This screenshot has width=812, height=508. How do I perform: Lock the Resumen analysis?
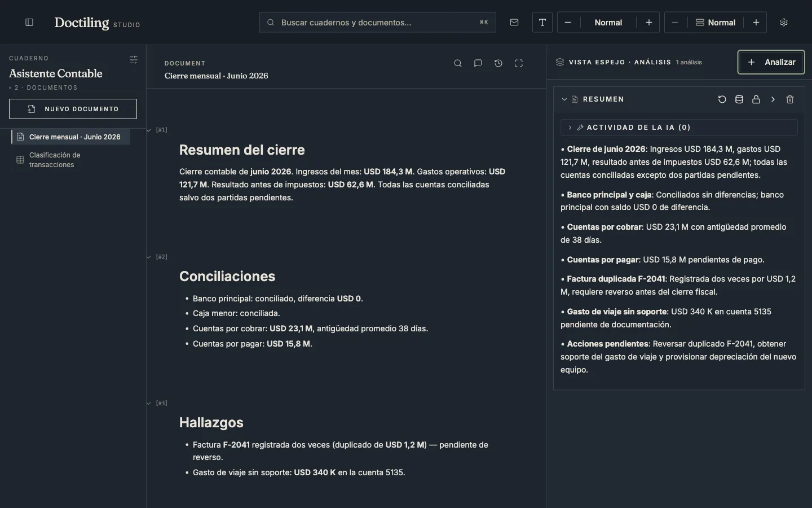coord(756,99)
